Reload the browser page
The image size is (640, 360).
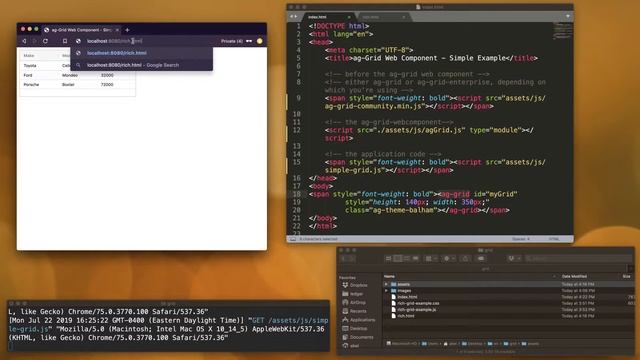coord(45,41)
